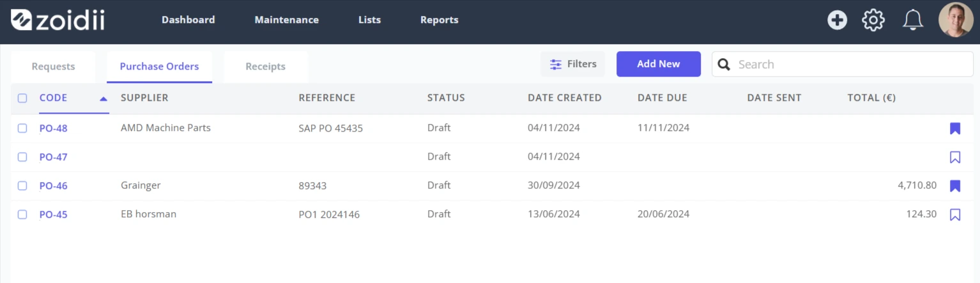The width and height of the screenshot is (980, 283).
Task: Click created date 13/06/2024
Action: tap(554, 214)
